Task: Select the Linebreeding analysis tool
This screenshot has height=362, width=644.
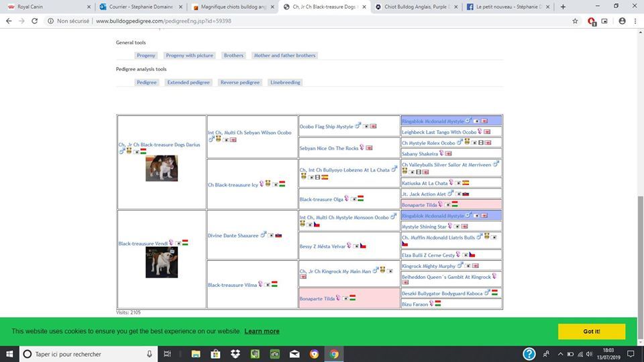Action: click(x=285, y=82)
